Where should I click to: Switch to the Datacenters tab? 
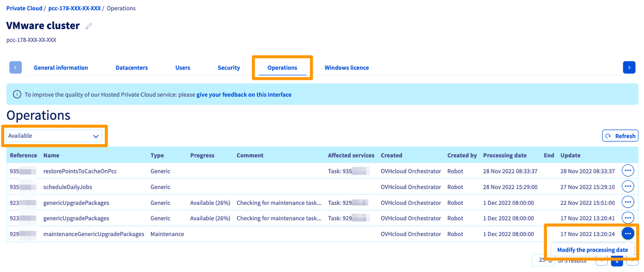pos(132,68)
